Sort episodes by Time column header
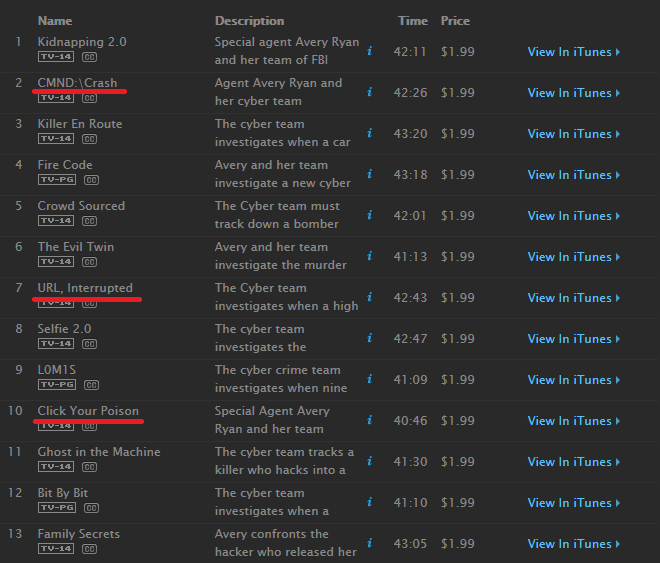Viewport: 660px width, 563px height. 412,21
